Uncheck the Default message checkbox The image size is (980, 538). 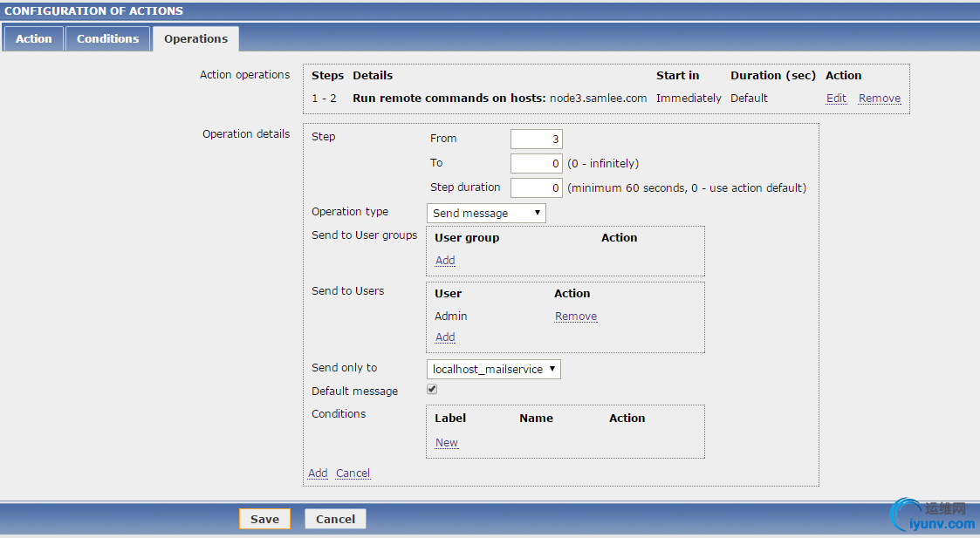pyautogui.click(x=432, y=390)
